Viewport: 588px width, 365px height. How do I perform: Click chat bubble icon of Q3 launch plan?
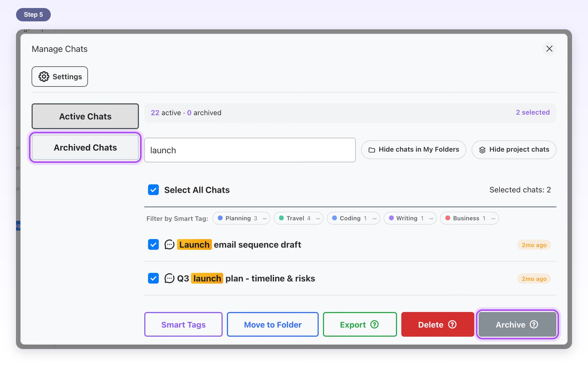pos(169,279)
